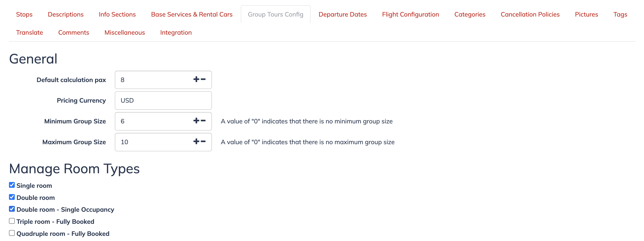Enable Triple room - Fully Booked
This screenshot has height=241, width=644.
(12, 221)
